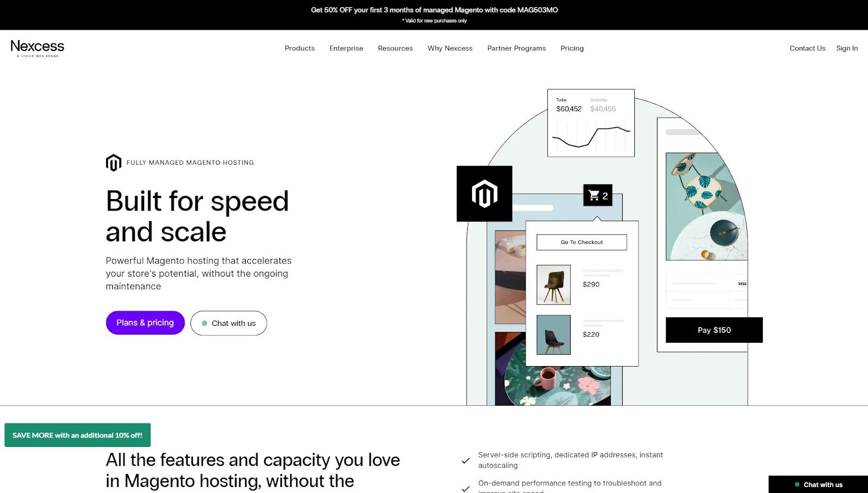Click the SAVE MORE additional 10% off banner
868x493 pixels.
(x=78, y=435)
